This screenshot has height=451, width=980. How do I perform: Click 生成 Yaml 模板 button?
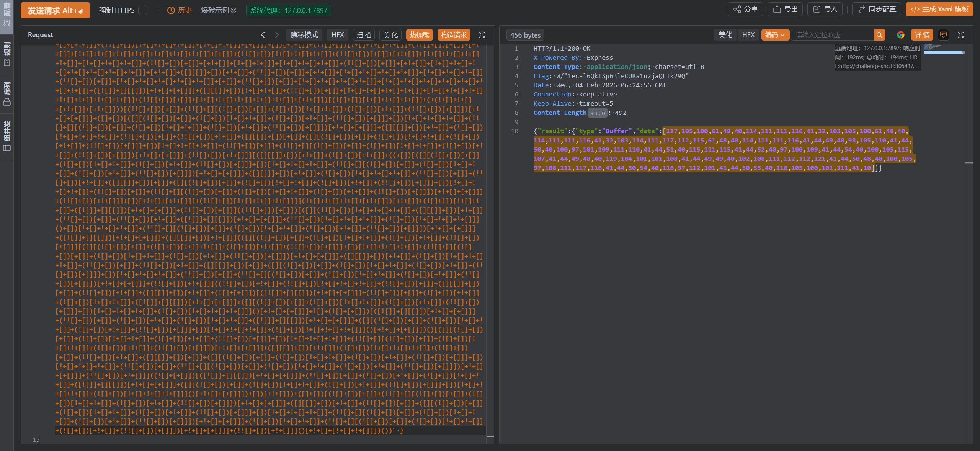(939, 9)
